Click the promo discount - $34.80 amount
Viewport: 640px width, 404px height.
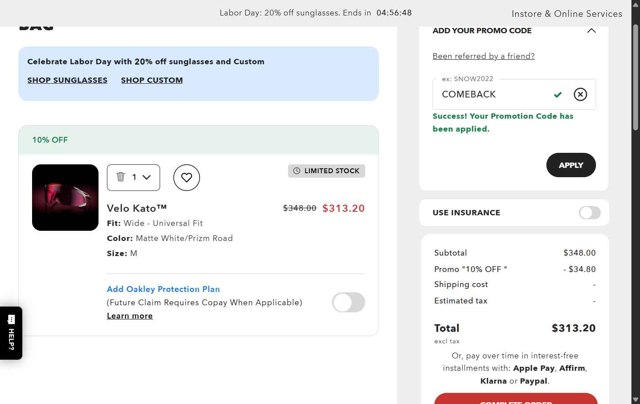coord(579,269)
